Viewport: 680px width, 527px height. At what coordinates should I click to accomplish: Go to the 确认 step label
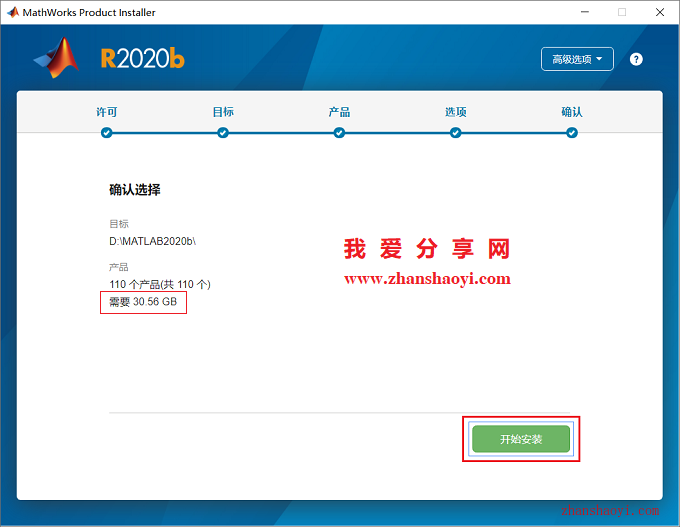coord(572,112)
